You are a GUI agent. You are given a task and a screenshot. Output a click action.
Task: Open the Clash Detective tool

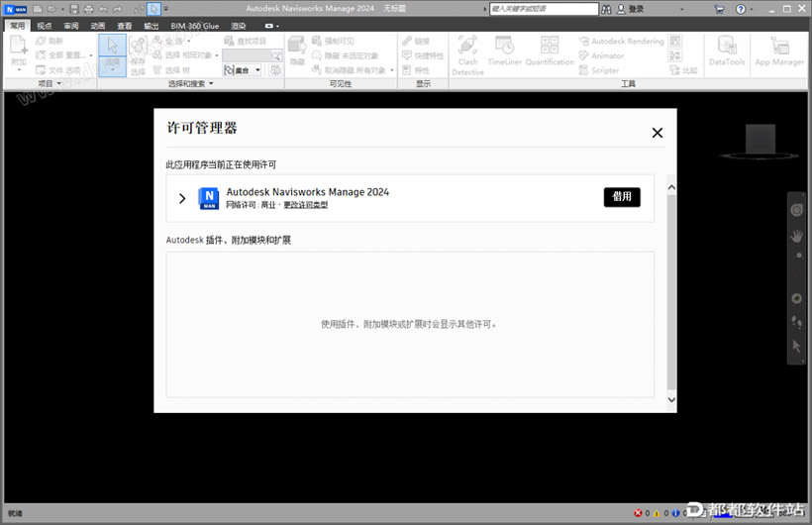point(467,55)
